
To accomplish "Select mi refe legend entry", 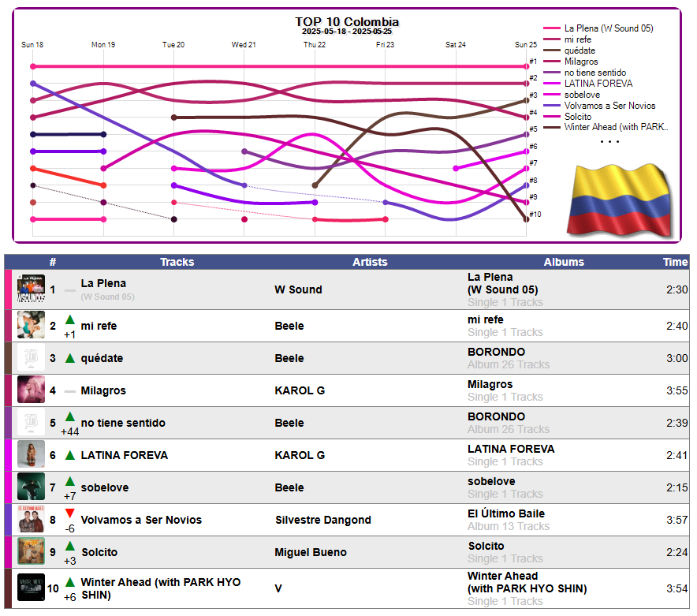I will tap(567, 39).
